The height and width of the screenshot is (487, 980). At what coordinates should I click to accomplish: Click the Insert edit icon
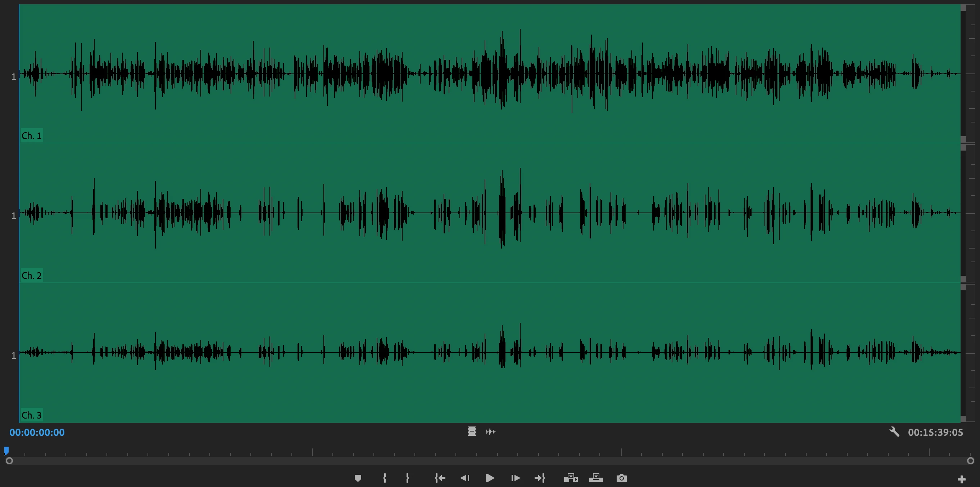point(571,478)
